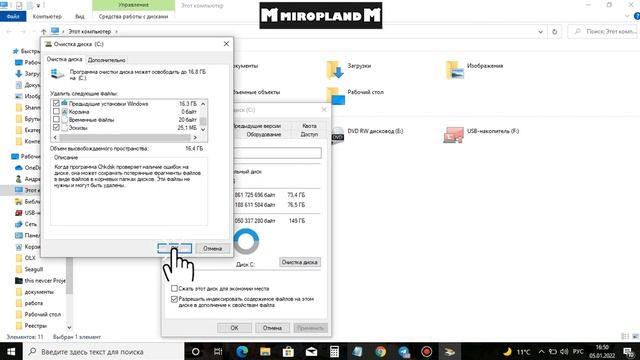The width and height of the screenshot is (640, 360).
Task: Click OK in the disk properties dialog
Action: coord(234,328)
